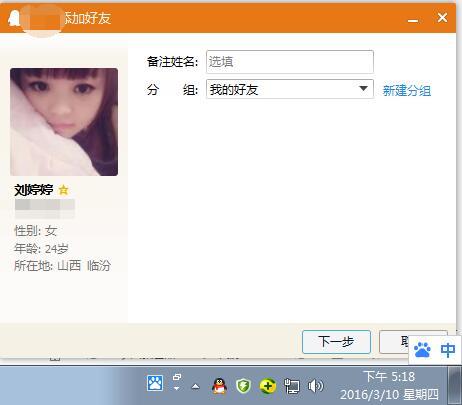The image size is (462, 405).
Task: Open the 我的好友 group combo box
Action: (x=290, y=89)
